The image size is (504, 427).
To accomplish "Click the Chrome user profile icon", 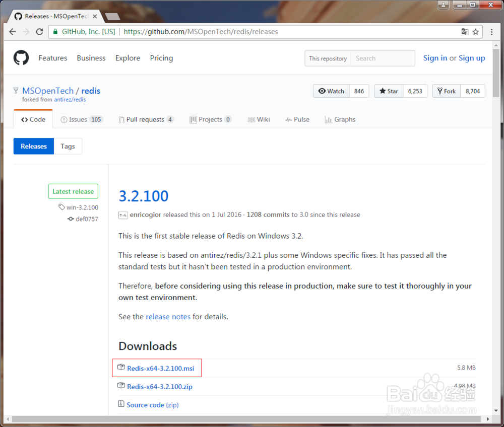I will (x=443, y=5).
